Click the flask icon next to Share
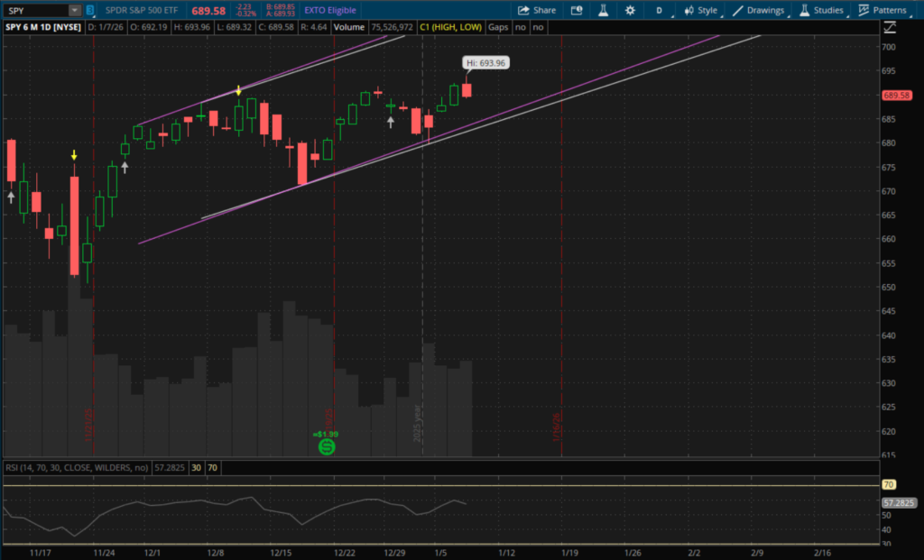Viewport: 924px width, 560px height. point(602,10)
